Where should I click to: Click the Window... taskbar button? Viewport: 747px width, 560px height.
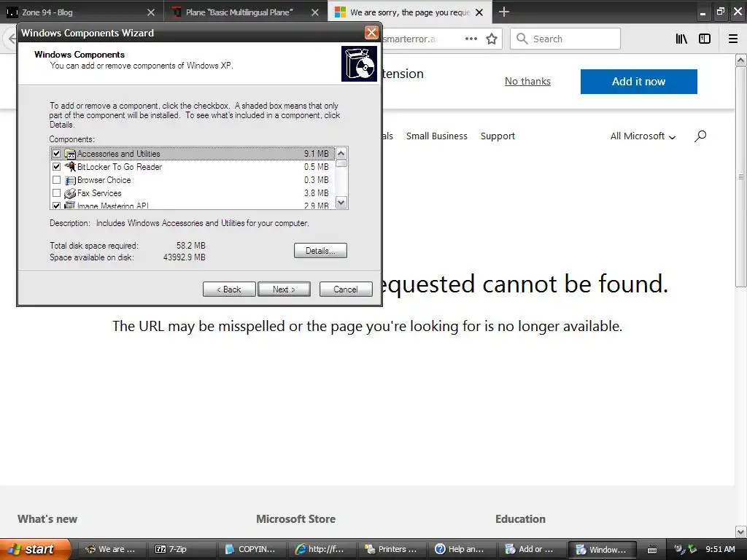(x=602, y=549)
